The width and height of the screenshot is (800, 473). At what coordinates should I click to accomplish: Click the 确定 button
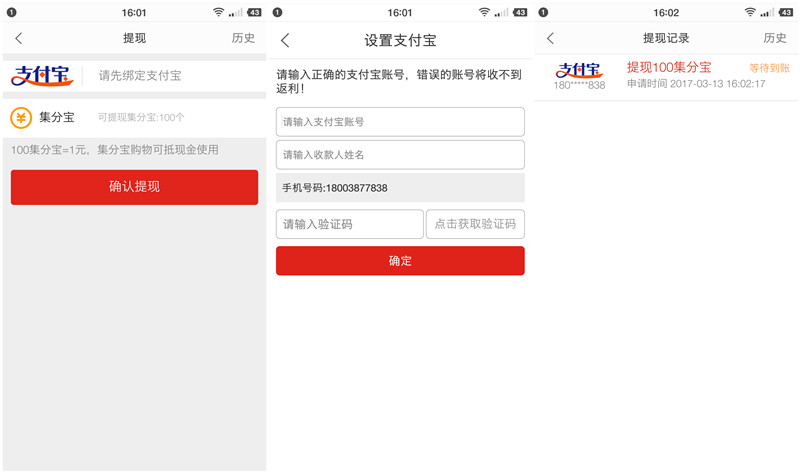click(x=400, y=261)
